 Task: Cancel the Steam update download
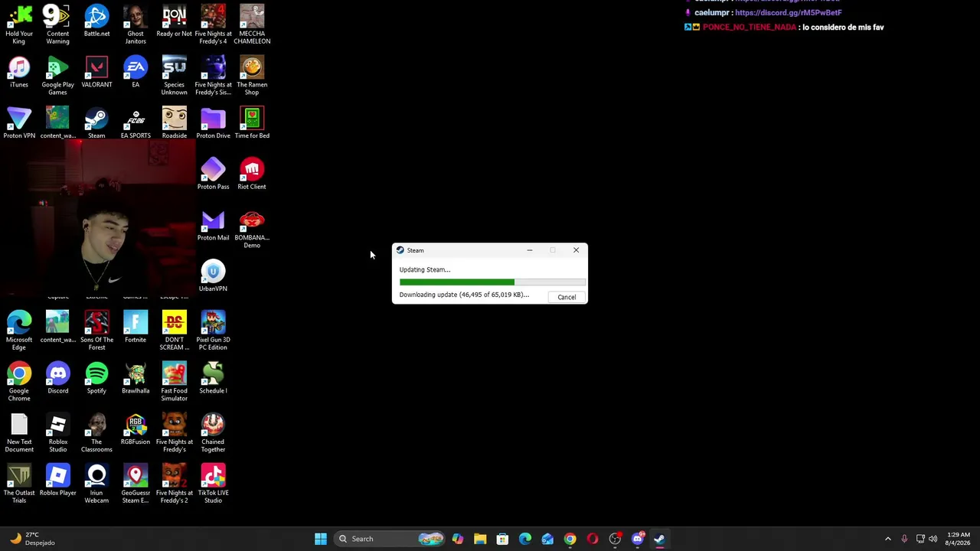tap(567, 297)
